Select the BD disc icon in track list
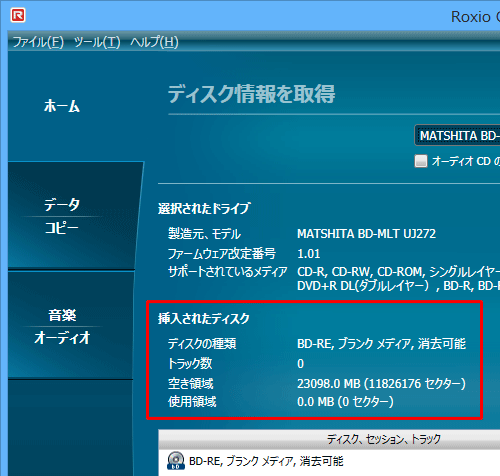The width and height of the screenshot is (500, 476). [x=176, y=461]
